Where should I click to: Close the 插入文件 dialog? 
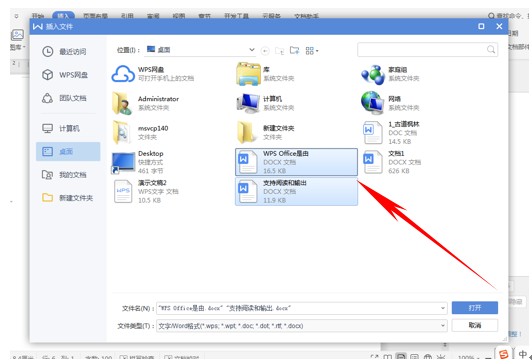(499, 26)
